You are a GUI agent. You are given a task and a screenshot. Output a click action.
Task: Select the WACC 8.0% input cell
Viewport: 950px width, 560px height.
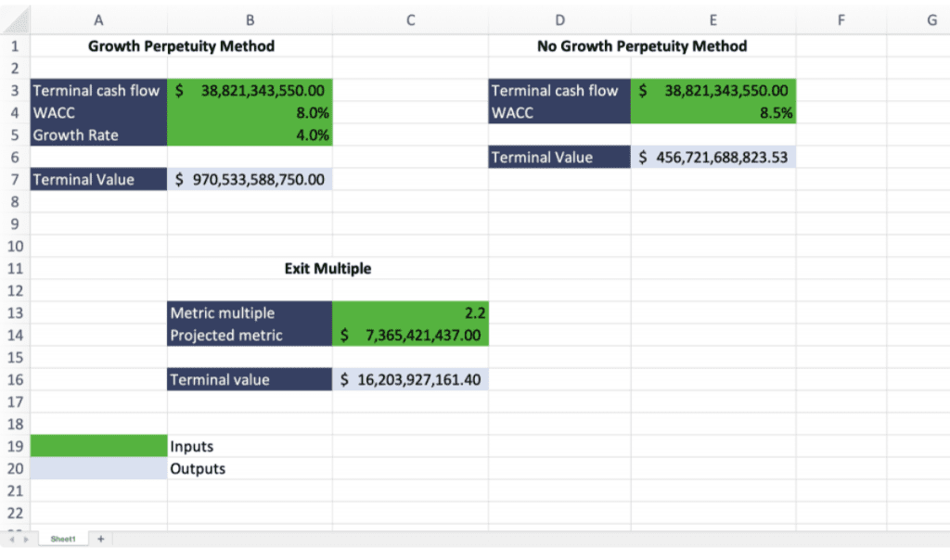pos(249,112)
